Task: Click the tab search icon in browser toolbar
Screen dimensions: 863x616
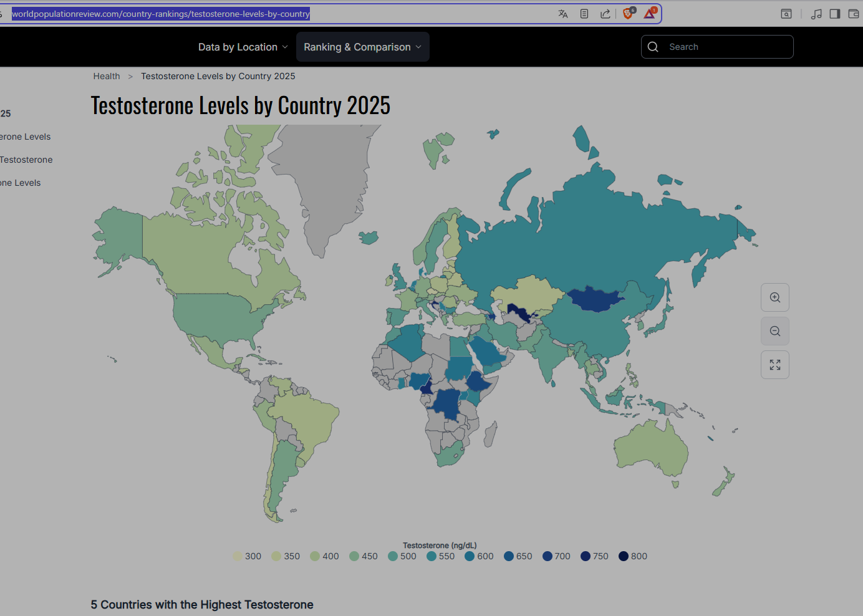Action: 786,14
